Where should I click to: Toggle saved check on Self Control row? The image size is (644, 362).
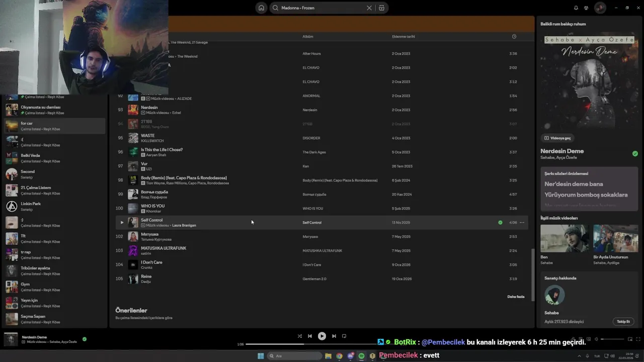500,222
